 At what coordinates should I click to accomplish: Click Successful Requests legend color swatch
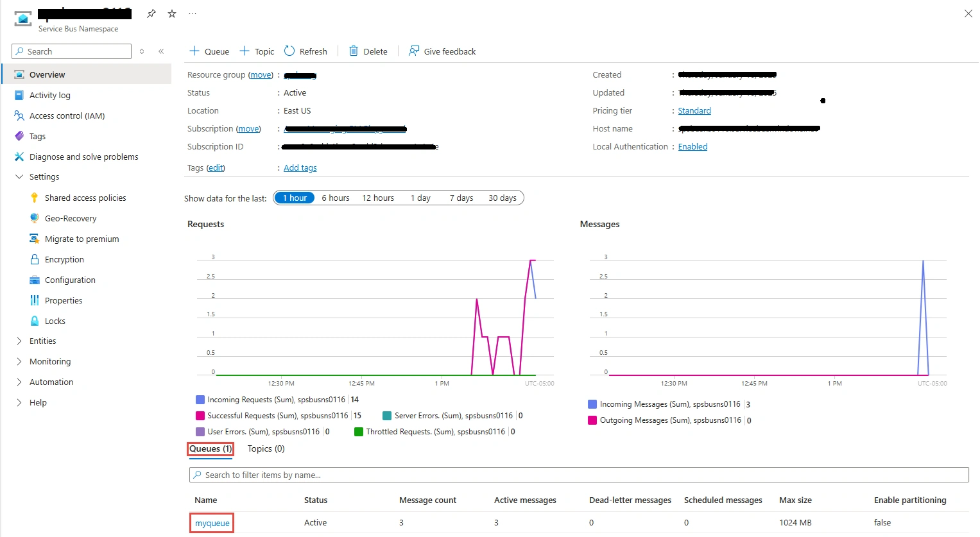coord(200,415)
